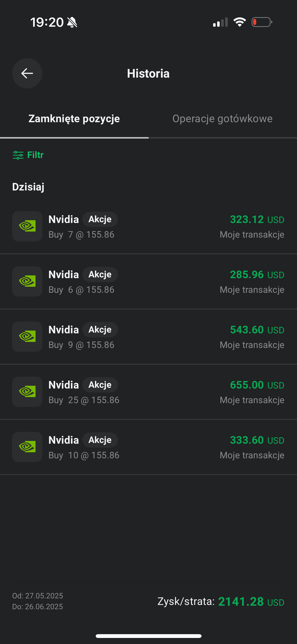
Task: Tap Nvidia logo of 25-share trade
Action: point(27,392)
